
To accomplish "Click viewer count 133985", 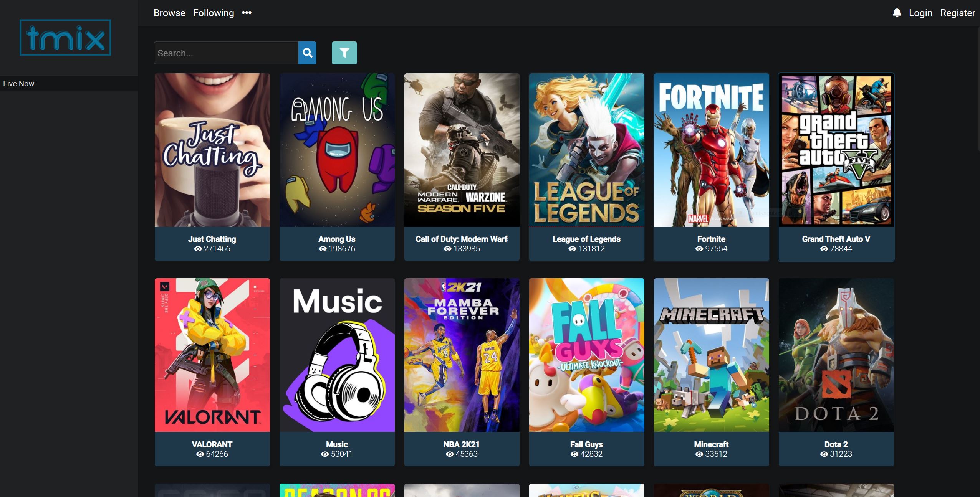I will (467, 249).
